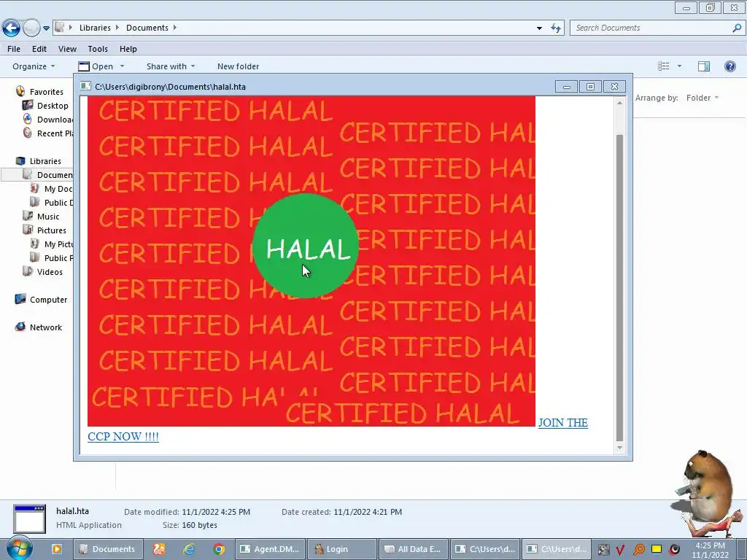Viewport: 747px width, 560px height.
Task: Click red V tray icon
Action: (x=620, y=550)
